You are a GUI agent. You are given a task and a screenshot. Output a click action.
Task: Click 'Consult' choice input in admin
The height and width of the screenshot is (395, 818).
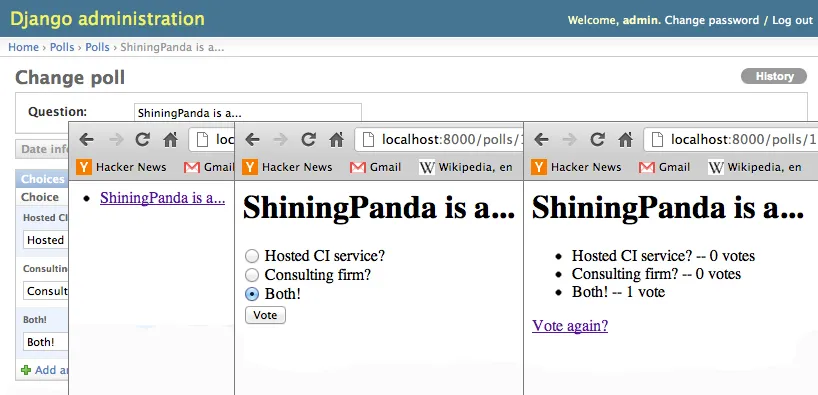point(46,291)
